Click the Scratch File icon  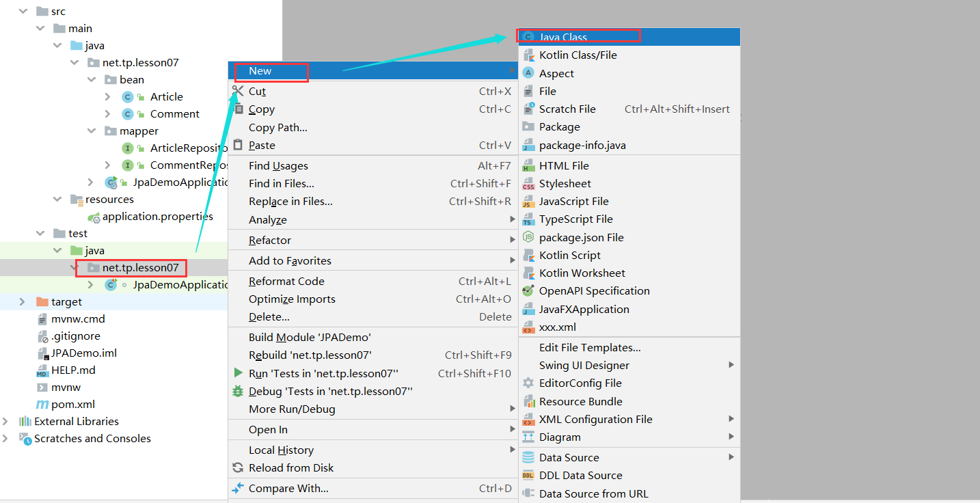tap(528, 109)
